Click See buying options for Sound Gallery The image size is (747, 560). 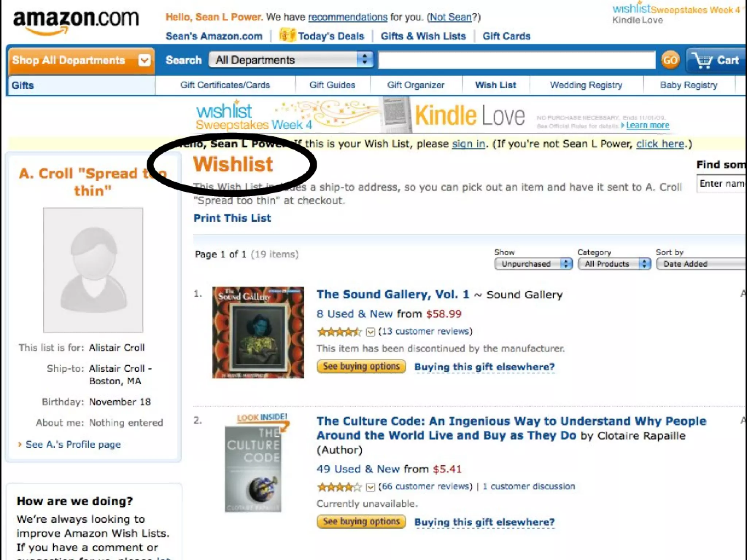pos(361,366)
